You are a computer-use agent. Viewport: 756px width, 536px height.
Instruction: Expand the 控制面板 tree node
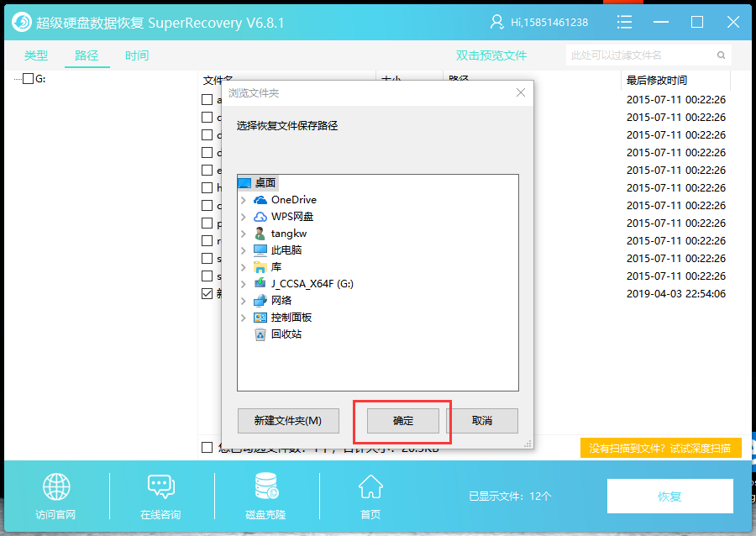pos(244,318)
